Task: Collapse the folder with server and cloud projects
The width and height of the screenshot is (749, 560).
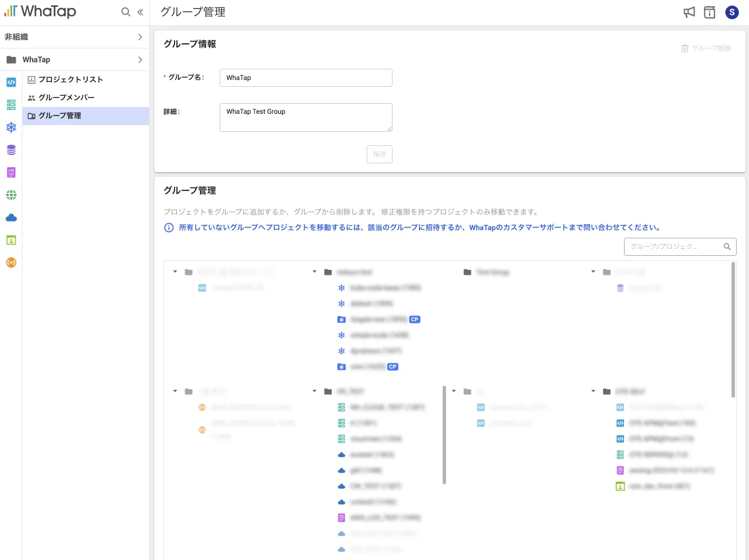Action: (314, 391)
